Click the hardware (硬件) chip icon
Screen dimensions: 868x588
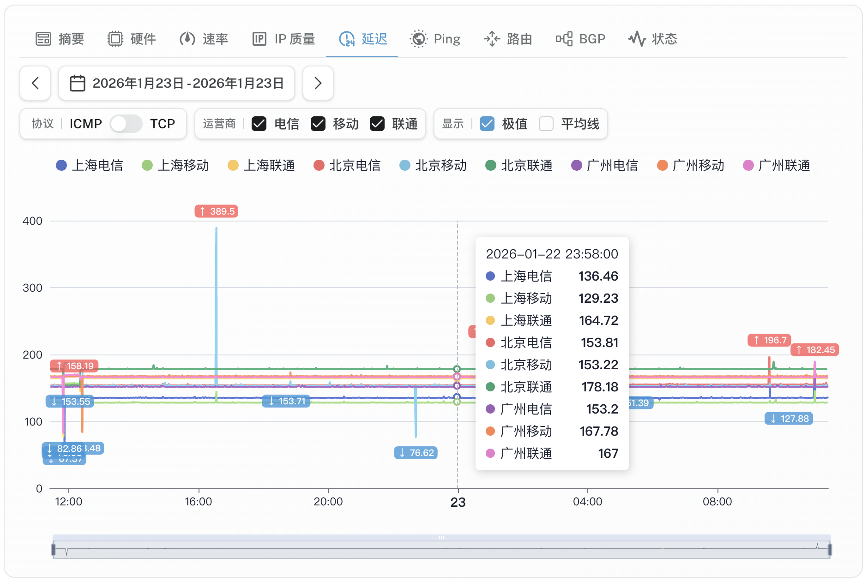115,39
